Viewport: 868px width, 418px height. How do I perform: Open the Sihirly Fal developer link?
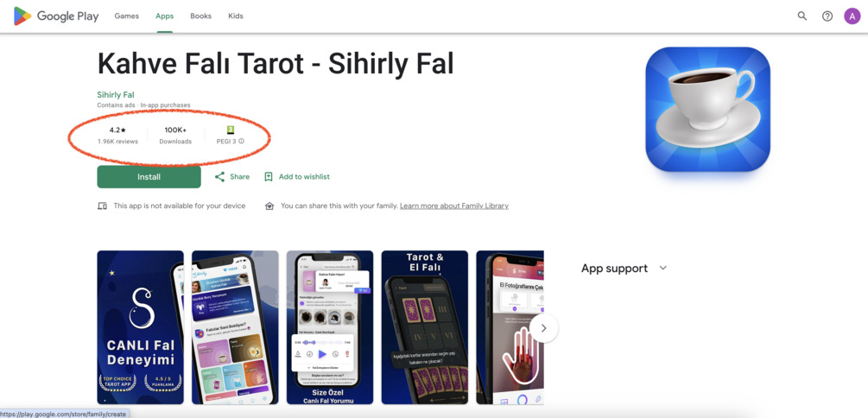coord(116,95)
